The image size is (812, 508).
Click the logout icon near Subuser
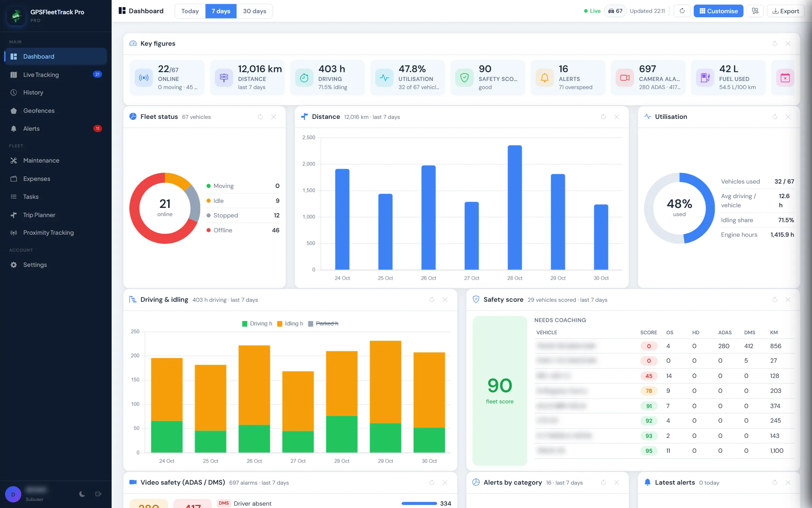click(x=98, y=494)
